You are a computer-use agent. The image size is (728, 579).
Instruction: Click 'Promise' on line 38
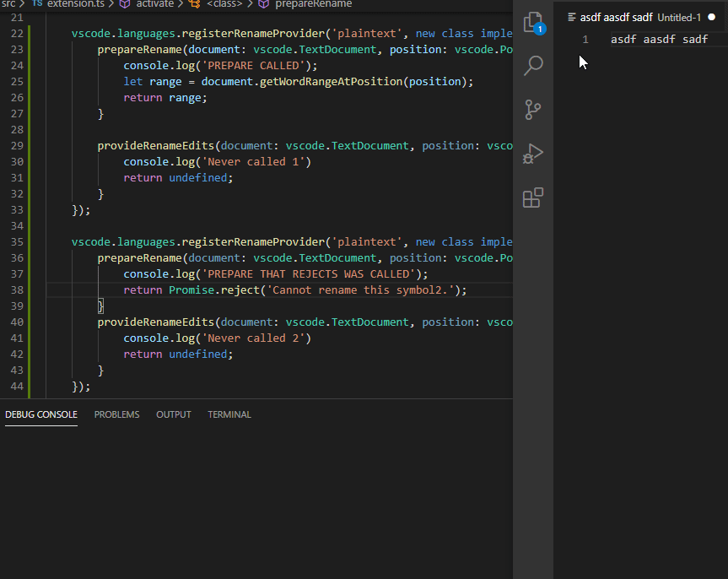click(x=191, y=290)
